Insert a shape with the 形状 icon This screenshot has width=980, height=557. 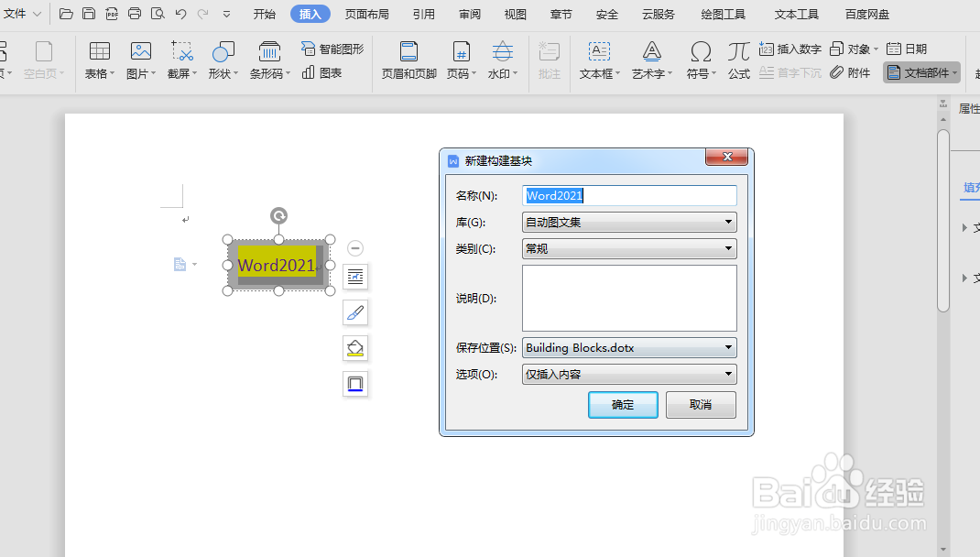[222, 60]
